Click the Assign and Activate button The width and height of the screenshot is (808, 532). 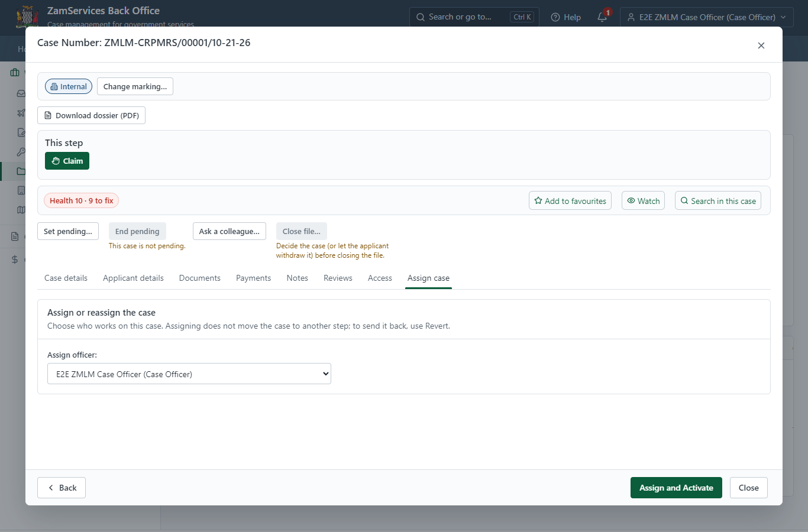coord(676,488)
